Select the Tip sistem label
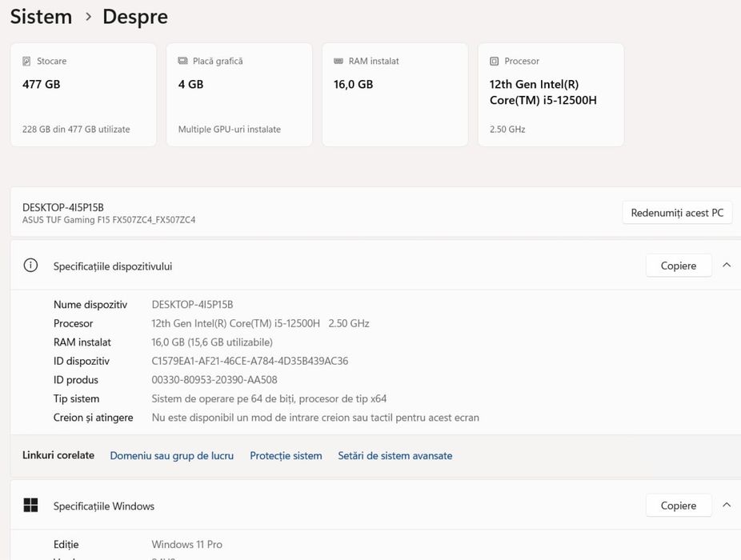Viewport: 741px width, 560px height. click(x=76, y=399)
